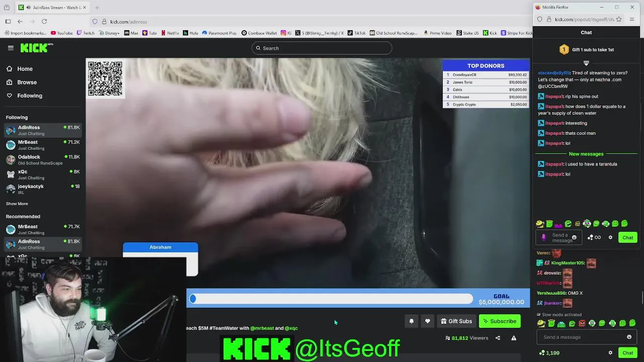Image resolution: width=644 pixels, height=362 pixels.
Task: Click the stream QR code
Action: tap(105, 78)
